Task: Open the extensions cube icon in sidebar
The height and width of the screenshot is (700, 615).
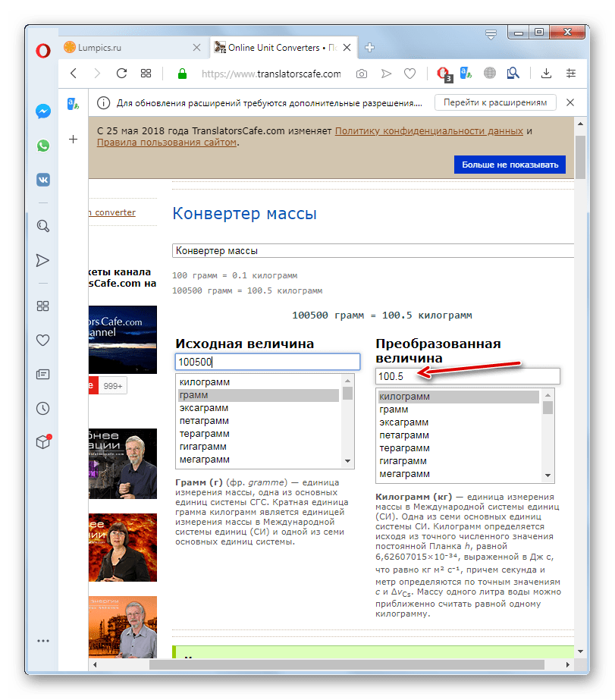Action: [43, 443]
